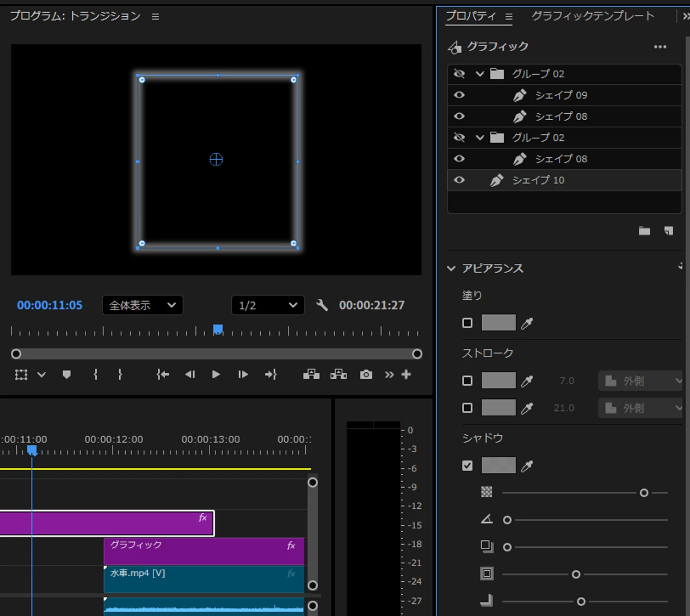The width and height of the screenshot is (690, 616).
Task: Click the グラフィック header pen icon
Action: tap(454, 47)
